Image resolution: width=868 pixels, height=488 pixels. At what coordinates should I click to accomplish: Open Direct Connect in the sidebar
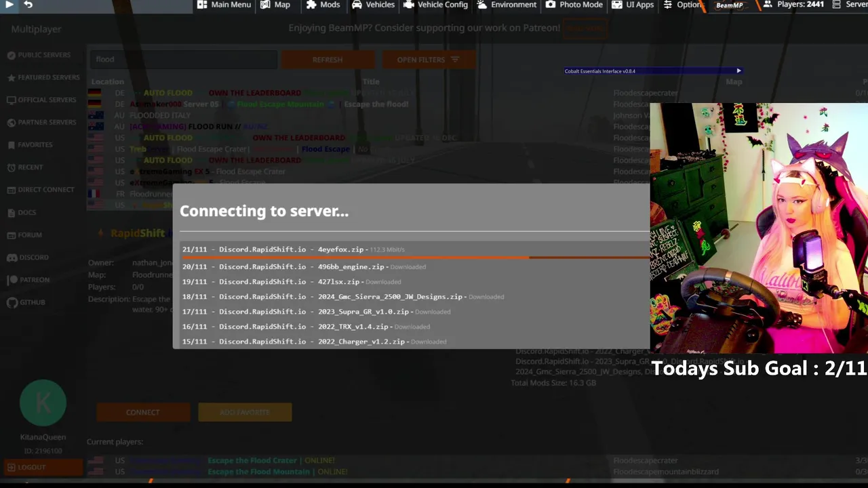(41, 189)
